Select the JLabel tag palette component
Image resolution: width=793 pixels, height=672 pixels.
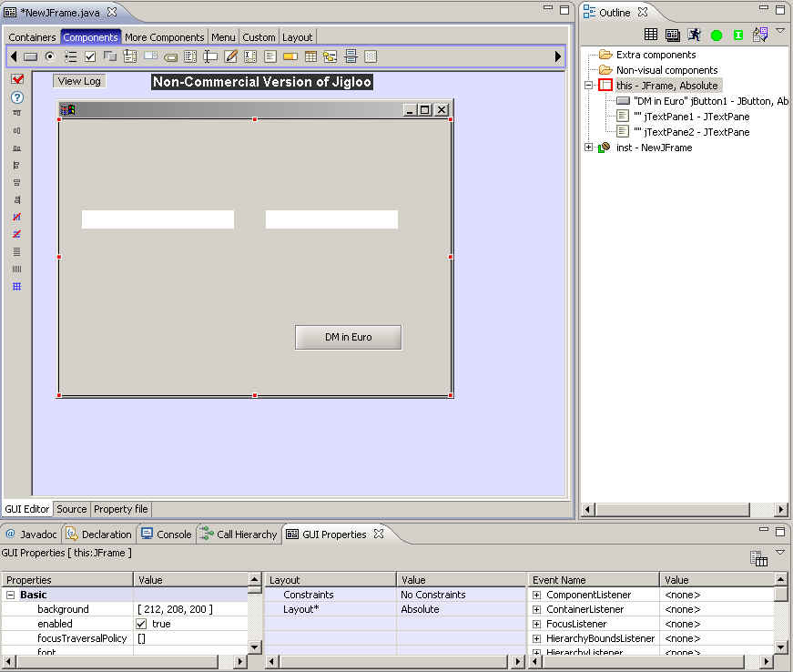coord(170,57)
